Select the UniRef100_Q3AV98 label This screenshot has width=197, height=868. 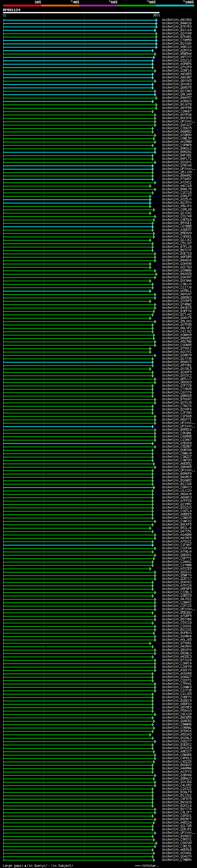click(x=177, y=264)
